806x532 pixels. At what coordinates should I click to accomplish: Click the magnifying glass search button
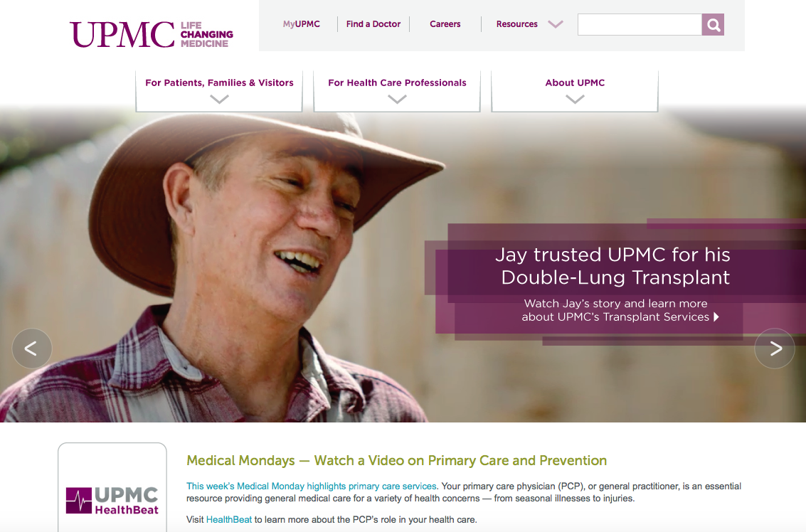click(x=712, y=25)
